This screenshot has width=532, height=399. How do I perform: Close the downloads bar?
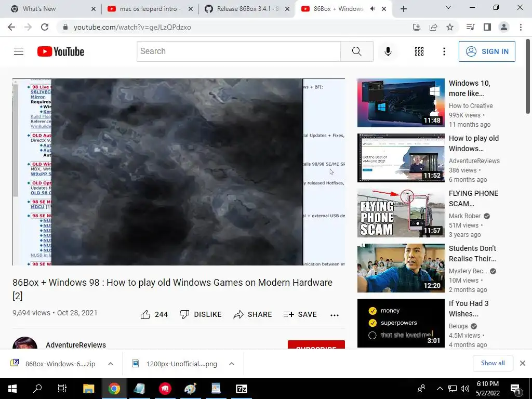point(523,363)
